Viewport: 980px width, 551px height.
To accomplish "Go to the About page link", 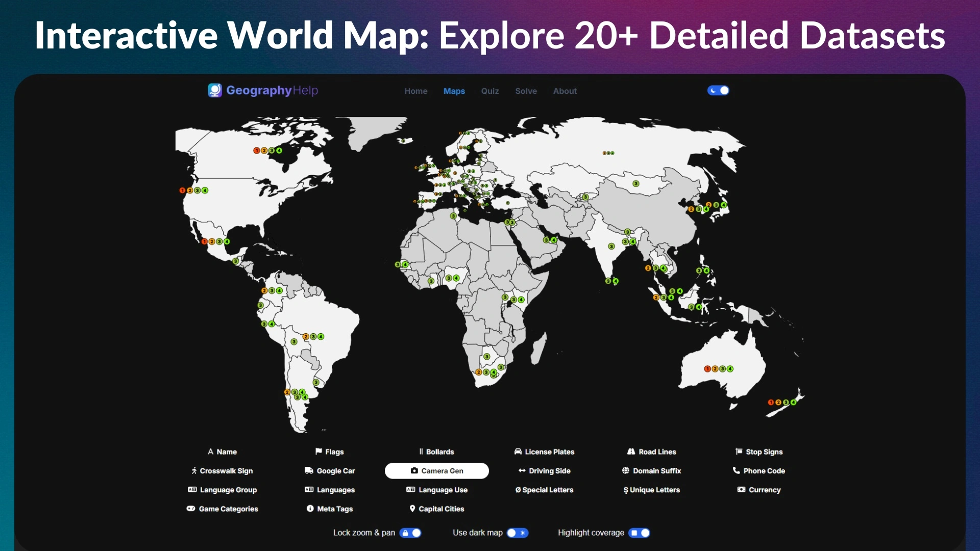I will tap(565, 91).
